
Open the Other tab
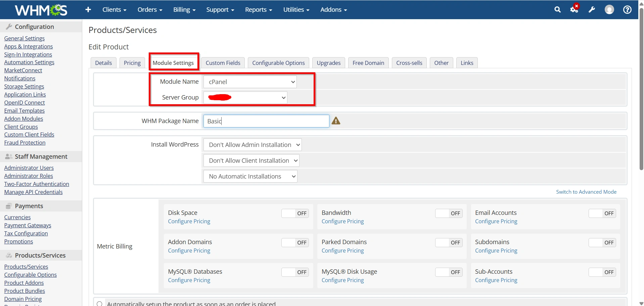[442, 63]
